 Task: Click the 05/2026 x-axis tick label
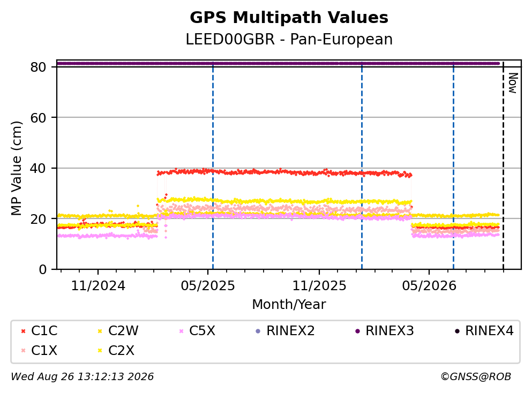[x=429, y=286]
